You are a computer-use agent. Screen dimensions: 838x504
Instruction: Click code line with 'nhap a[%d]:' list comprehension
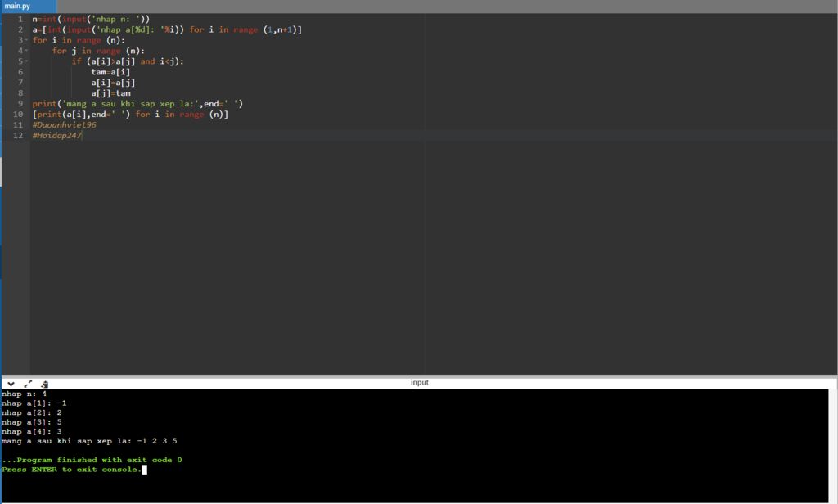(x=167, y=30)
